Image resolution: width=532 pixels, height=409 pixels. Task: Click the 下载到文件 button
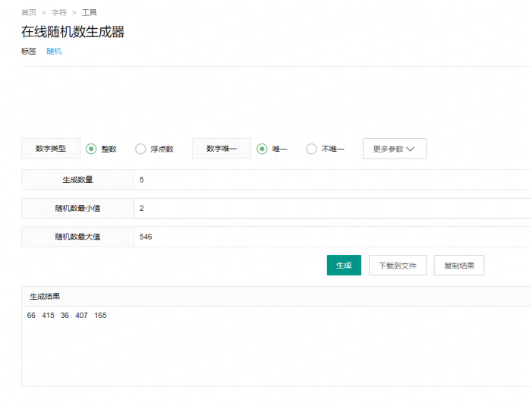(398, 266)
